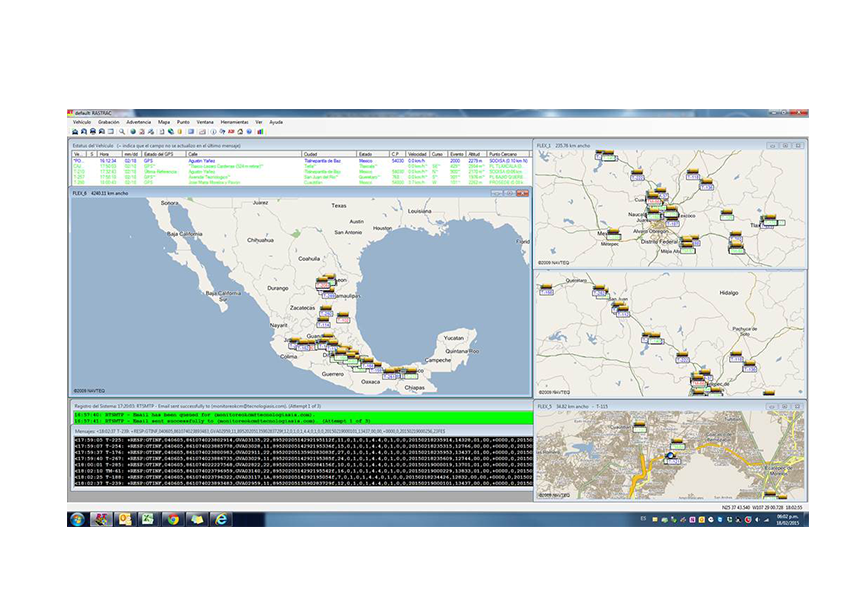
Task: Click message line 17:59:05 T-225
Action: click(303, 440)
